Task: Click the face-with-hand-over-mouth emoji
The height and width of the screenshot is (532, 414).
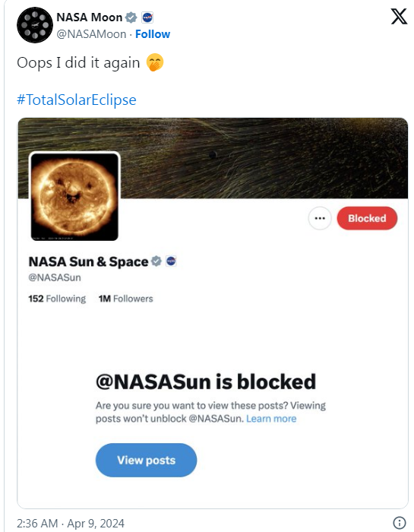Action: pyautogui.click(x=155, y=62)
